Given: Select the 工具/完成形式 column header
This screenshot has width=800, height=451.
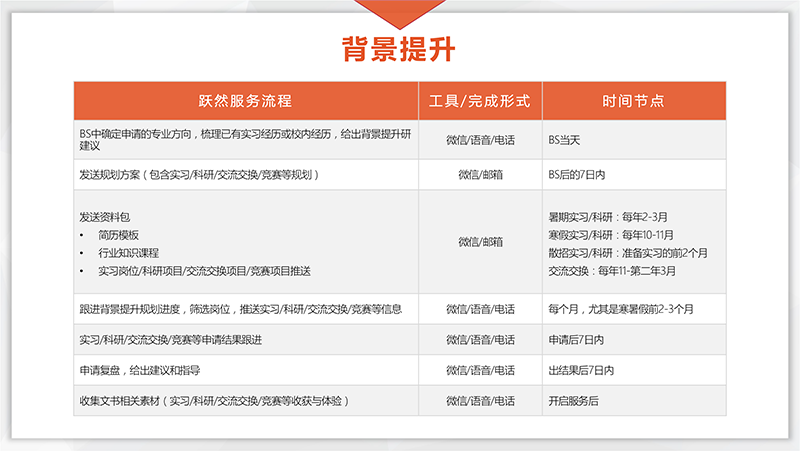Looking at the screenshot, I should coord(479,101).
